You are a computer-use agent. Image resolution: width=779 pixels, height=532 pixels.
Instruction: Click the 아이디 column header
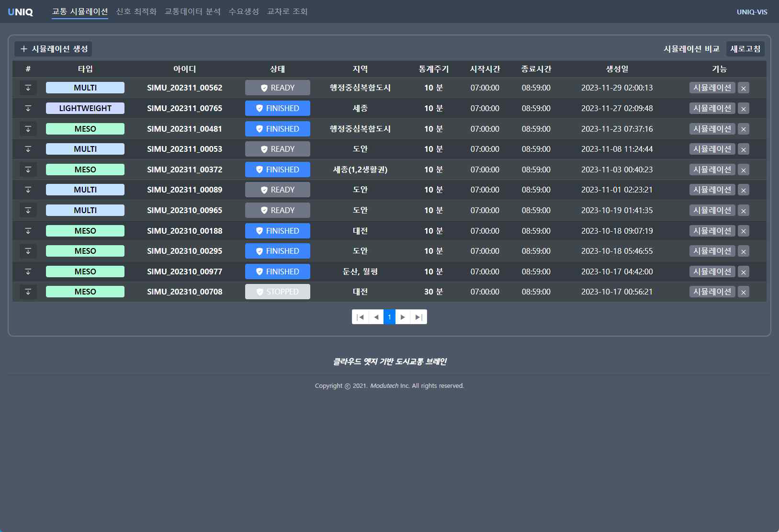pyautogui.click(x=185, y=69)
